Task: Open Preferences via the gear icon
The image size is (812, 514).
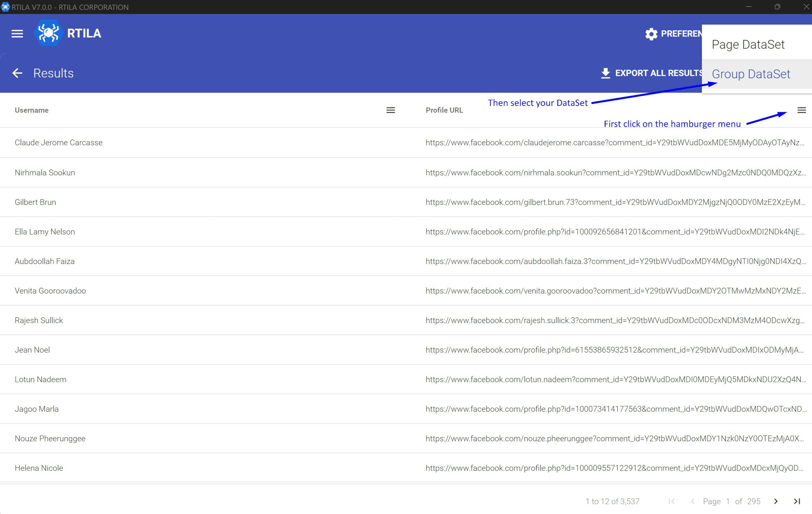Action: pos(651,34)
